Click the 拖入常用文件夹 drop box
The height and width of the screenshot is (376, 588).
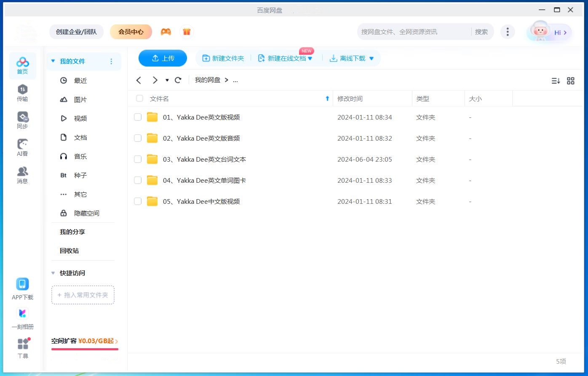pos(83,295)
